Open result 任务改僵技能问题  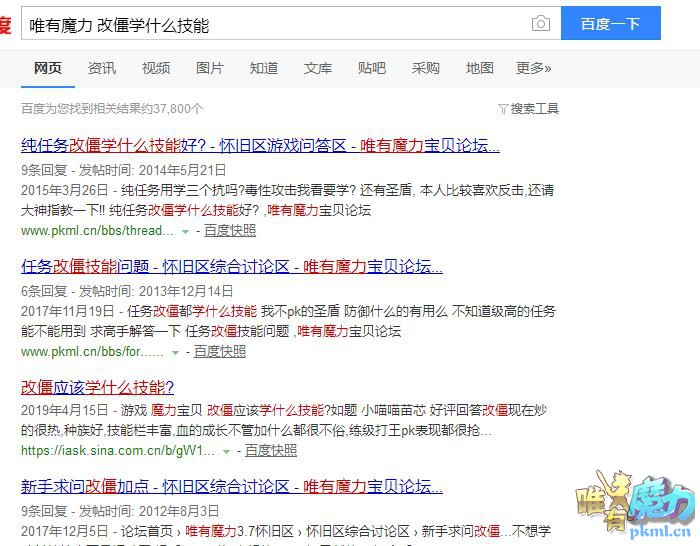click(x=231, y=266)
